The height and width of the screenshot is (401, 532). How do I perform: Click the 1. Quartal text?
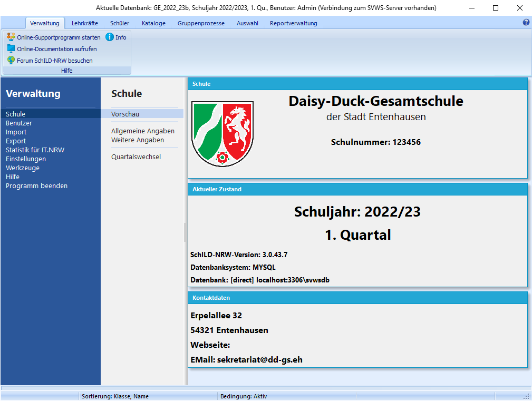pos(358,235)
